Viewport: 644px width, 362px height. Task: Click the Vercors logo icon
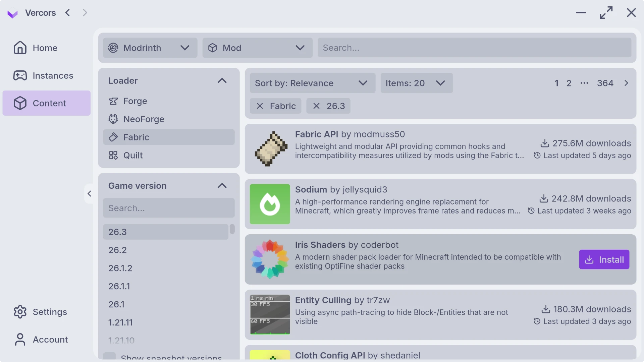click(13, 13)
